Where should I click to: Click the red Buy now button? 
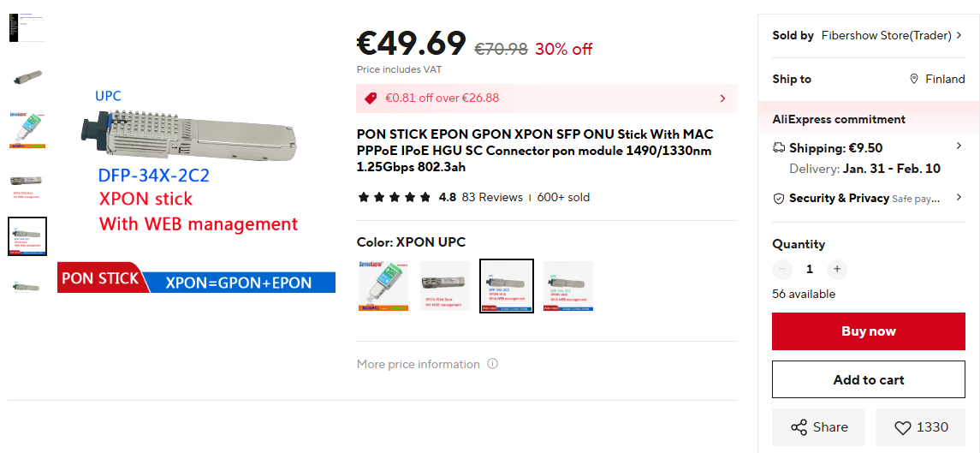point(869,331)
